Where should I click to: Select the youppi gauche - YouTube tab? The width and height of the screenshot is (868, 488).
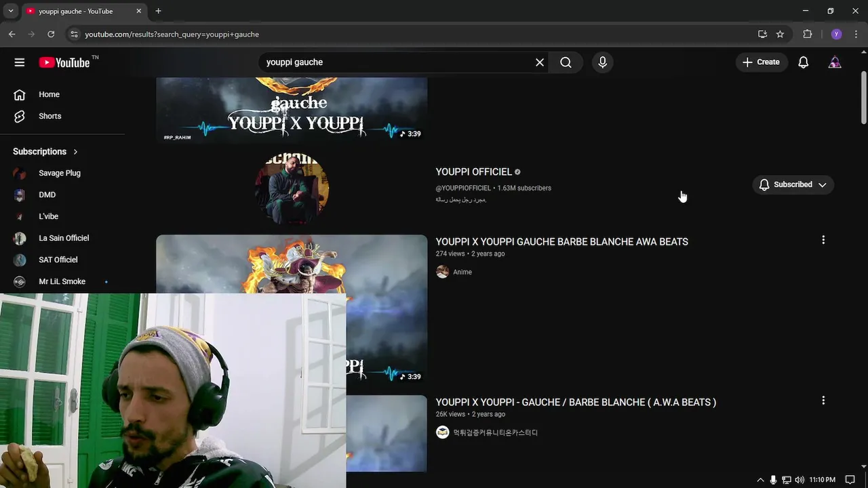[84, 11]
